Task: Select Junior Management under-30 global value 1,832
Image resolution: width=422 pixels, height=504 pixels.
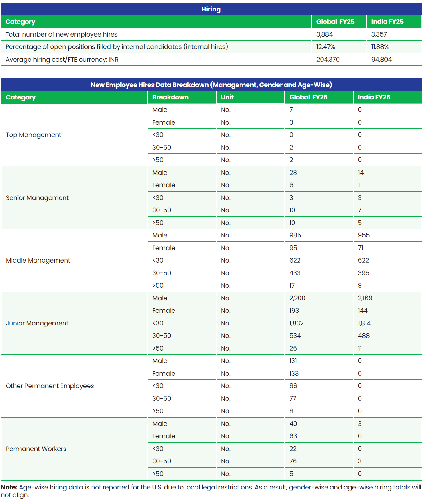Action: click(x=296, y=323)
